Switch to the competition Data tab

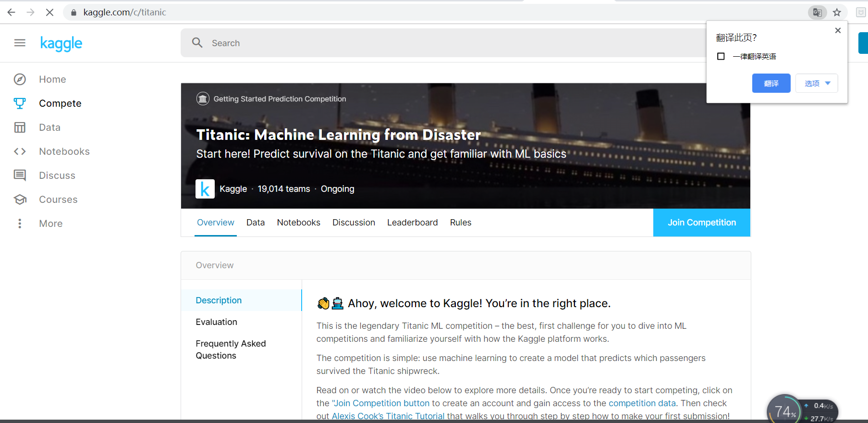click(256, 223)
